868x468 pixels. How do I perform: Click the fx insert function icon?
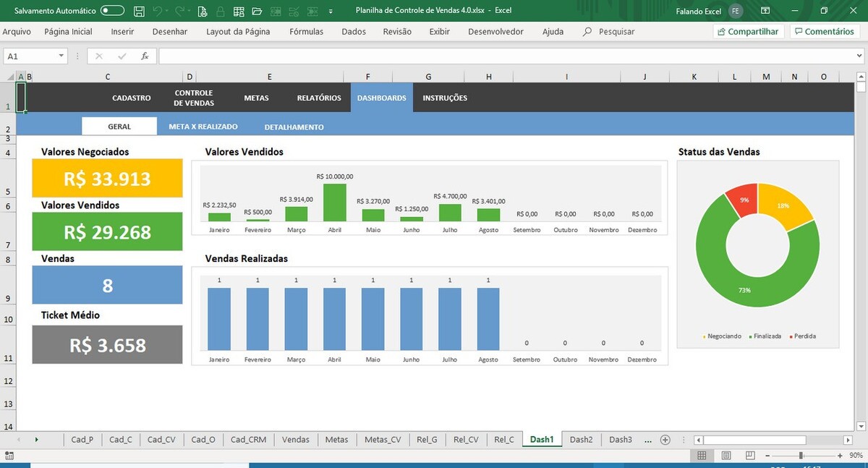145,56
